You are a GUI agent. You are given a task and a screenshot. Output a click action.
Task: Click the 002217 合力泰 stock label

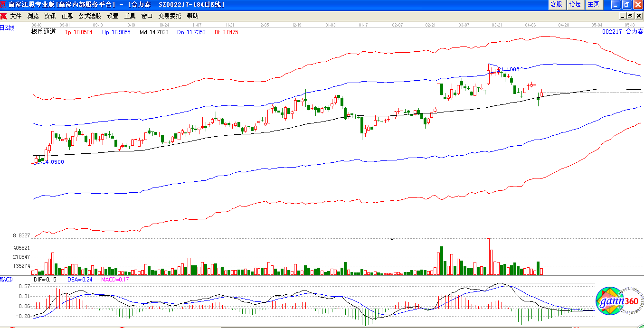pyautogui.click(x=623, y=32)
